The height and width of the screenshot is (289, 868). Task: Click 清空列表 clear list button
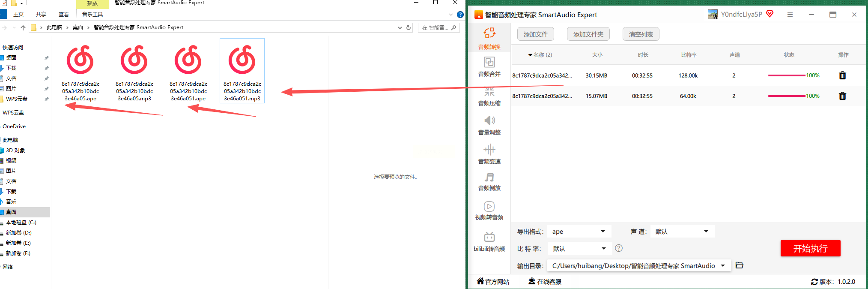(641, 34)
